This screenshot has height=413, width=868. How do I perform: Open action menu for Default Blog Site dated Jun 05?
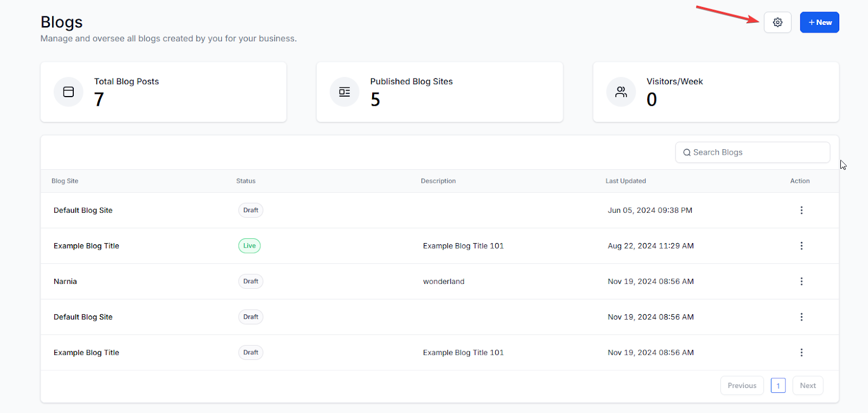pos(801,210)
